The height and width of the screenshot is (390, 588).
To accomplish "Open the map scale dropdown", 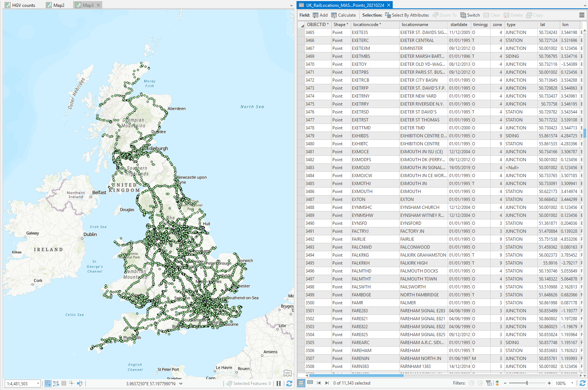I will [38, 383].
